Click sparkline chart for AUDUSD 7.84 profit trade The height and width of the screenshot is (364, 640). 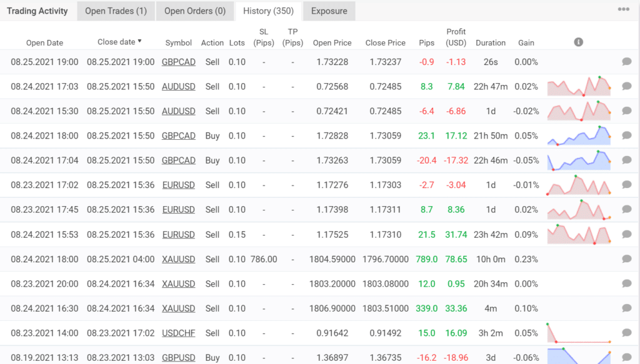click(579, 87)
